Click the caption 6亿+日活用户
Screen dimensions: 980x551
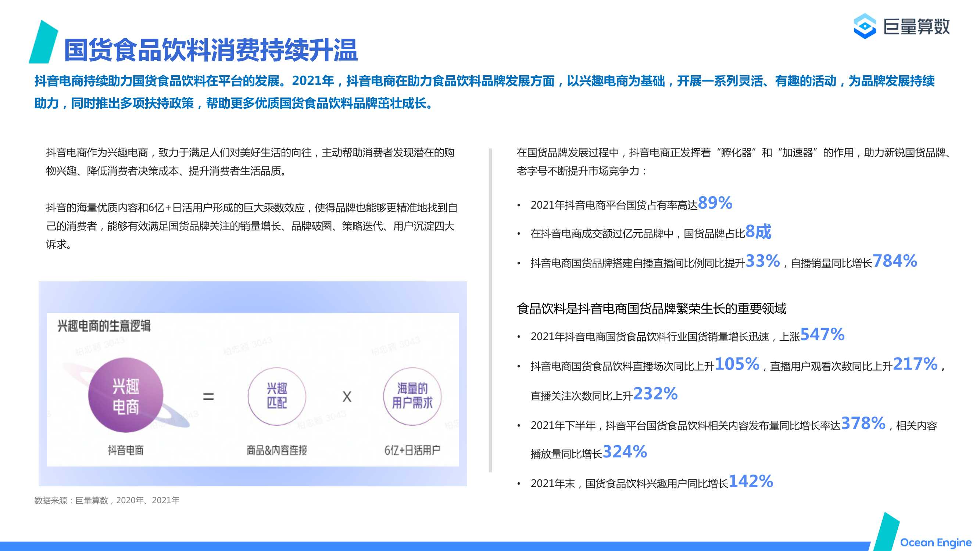(x=412, y=450)
